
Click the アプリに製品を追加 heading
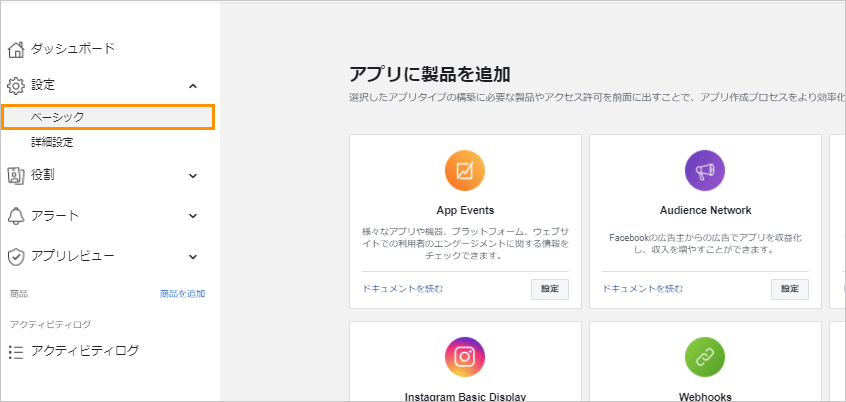429,75
